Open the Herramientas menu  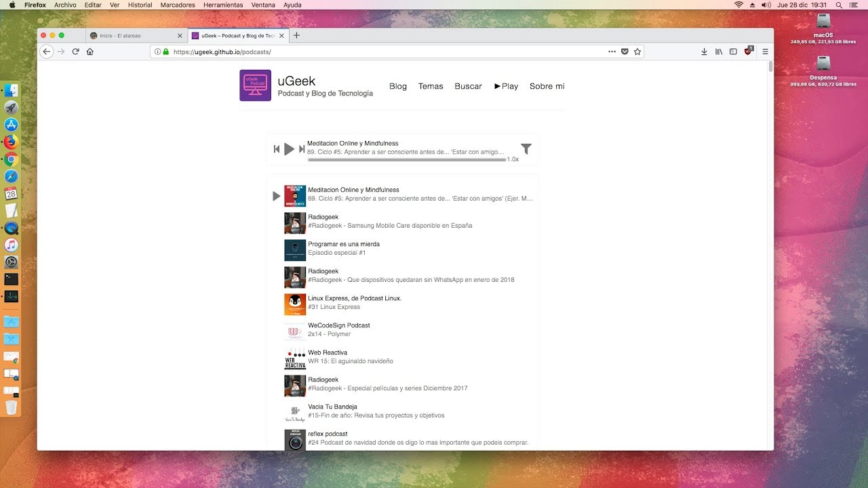223,5
